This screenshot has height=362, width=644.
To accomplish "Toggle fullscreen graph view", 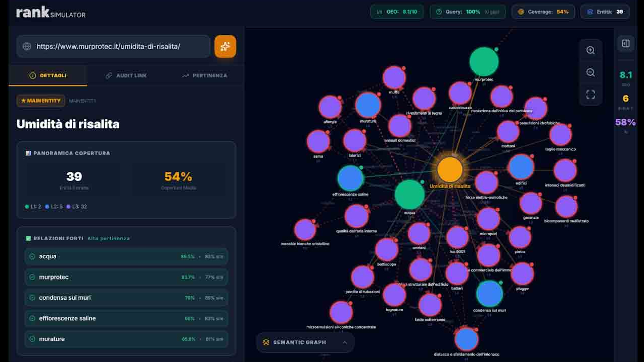I will coord(590,95).
